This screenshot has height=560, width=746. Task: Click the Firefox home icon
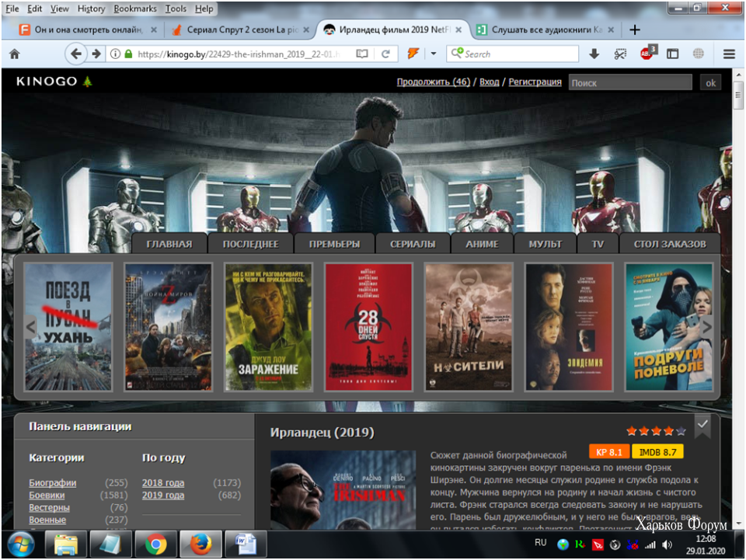[14, 54]
